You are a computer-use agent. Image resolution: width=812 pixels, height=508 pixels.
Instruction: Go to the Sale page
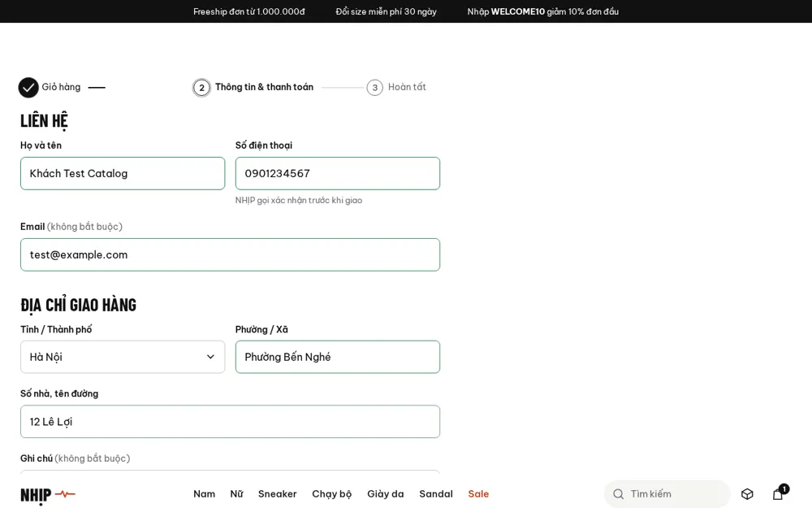coord(478,493)
